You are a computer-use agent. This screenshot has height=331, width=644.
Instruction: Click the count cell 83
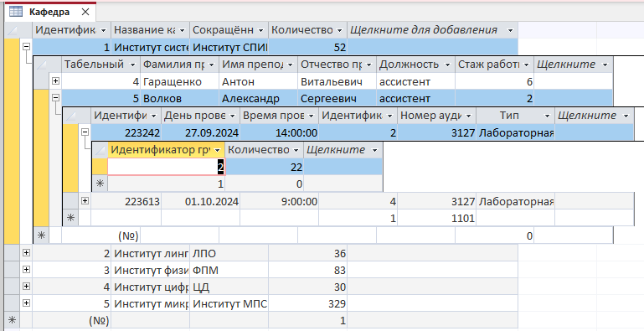307,270
